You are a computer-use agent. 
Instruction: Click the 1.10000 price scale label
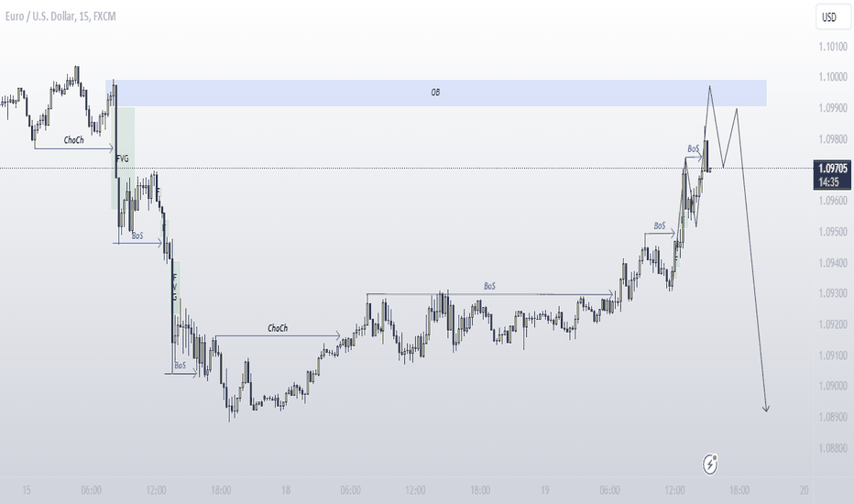tap(833, 77)
